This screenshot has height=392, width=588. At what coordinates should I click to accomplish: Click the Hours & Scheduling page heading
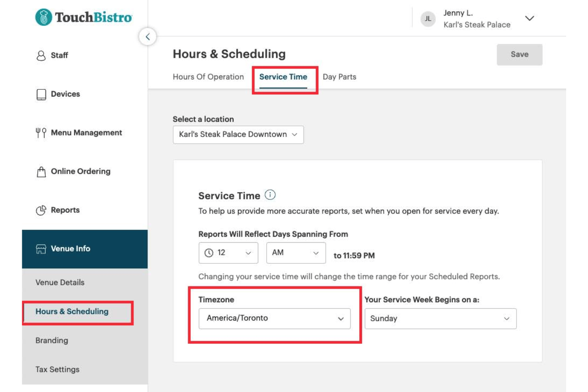click(x=229, y=54)
